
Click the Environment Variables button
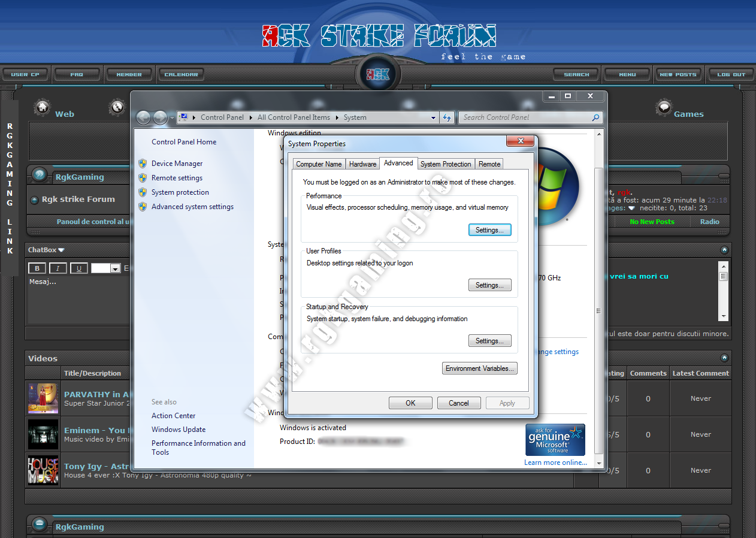coord(479,368)
